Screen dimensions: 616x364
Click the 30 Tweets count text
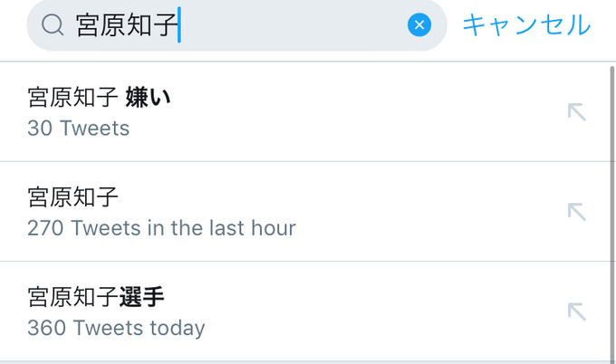coord(79,129)
